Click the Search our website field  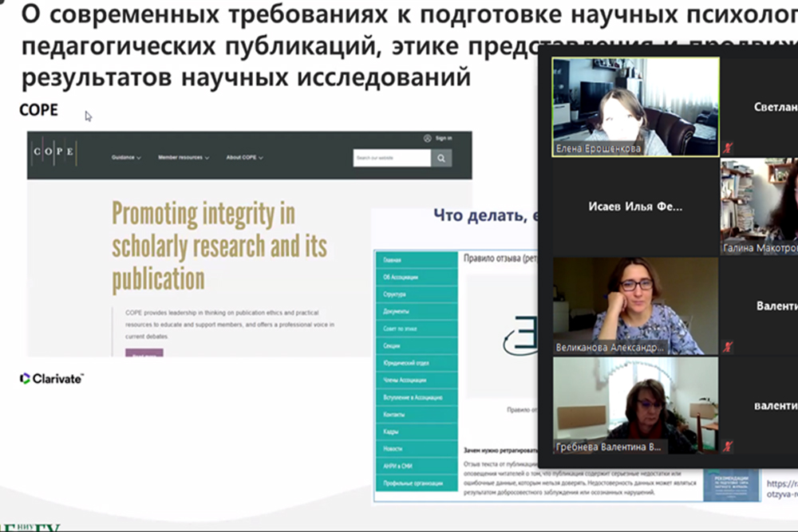(x=392, y=158)
